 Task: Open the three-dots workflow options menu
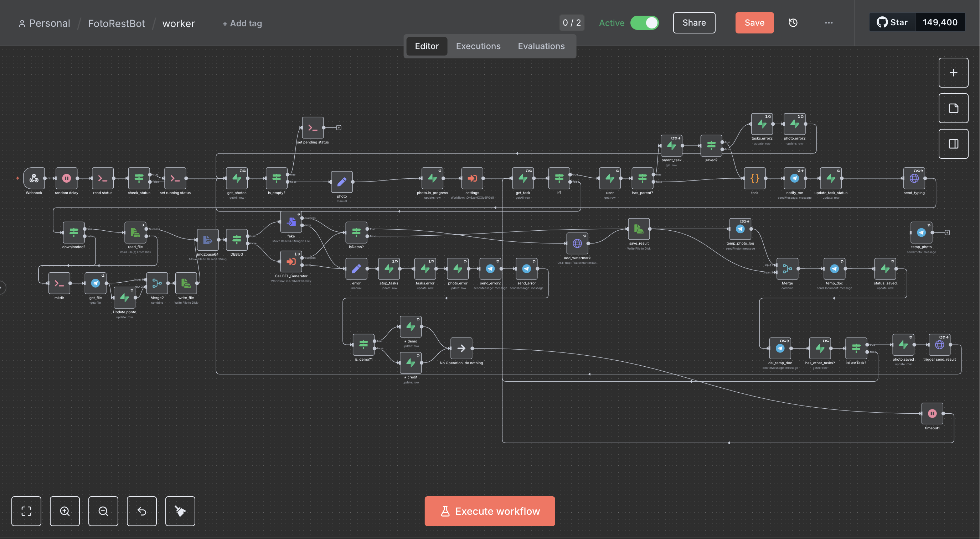(x=829, y=23)
